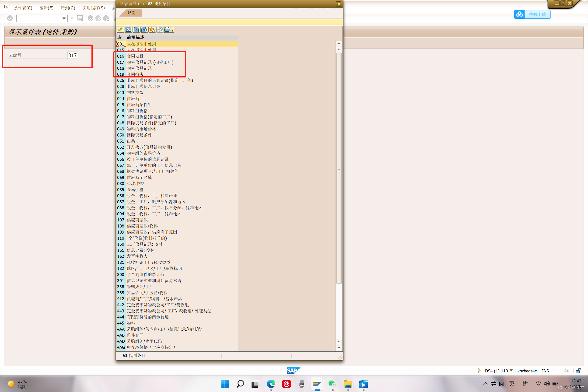Select row 017 物料信息记录 (指定工厂)

[x=150, y=62]
